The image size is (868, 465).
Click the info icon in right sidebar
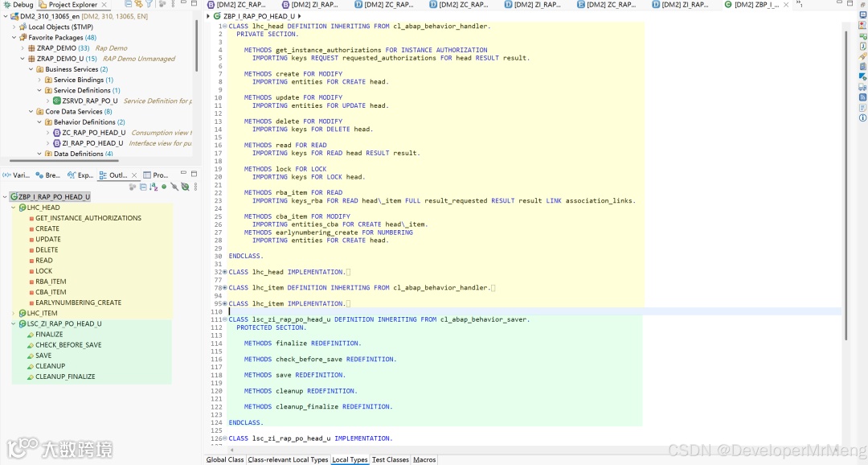click(x=862, y=117)
